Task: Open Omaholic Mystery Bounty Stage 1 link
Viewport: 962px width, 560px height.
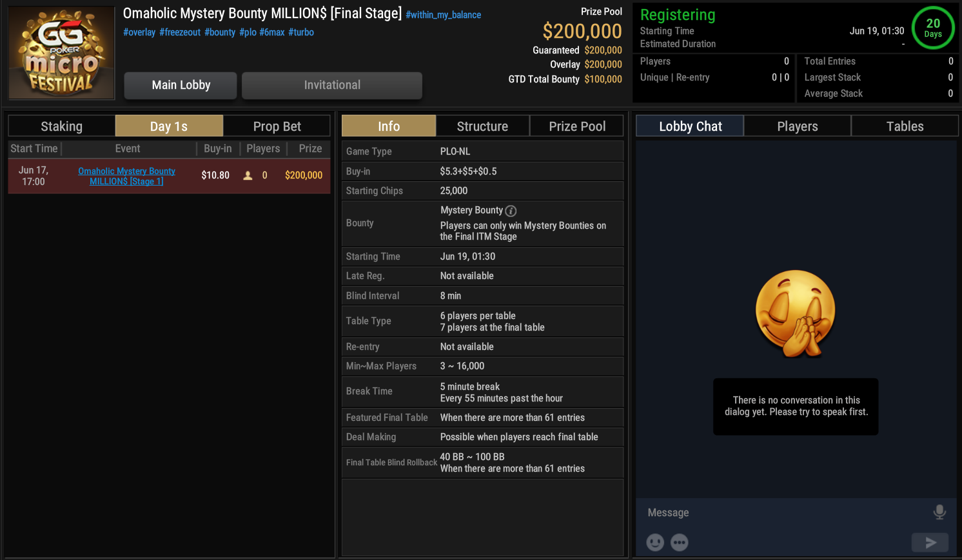Action: tap(126, 176)
